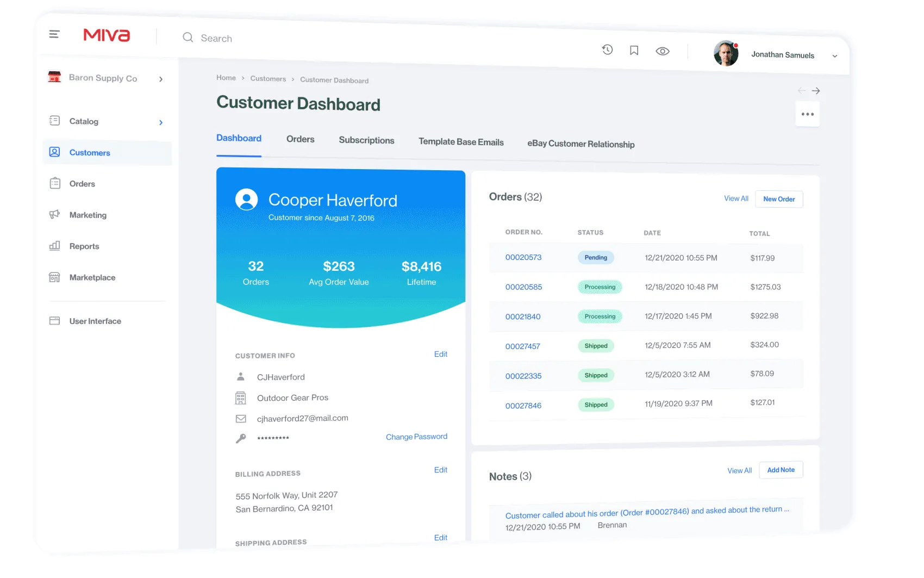Select the Customers sidebar icon
The image size is (924, 578).
(54, 152)
